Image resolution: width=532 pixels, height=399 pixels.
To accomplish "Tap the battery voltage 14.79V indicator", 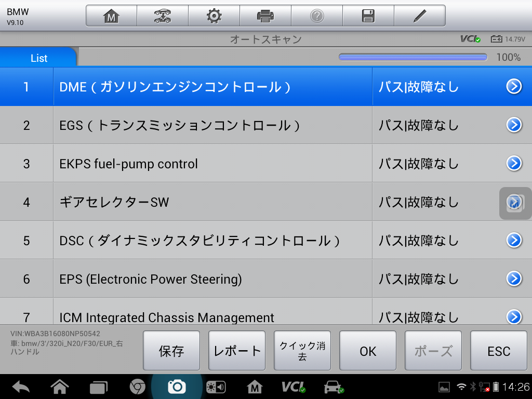I will [x=508, y=39].
